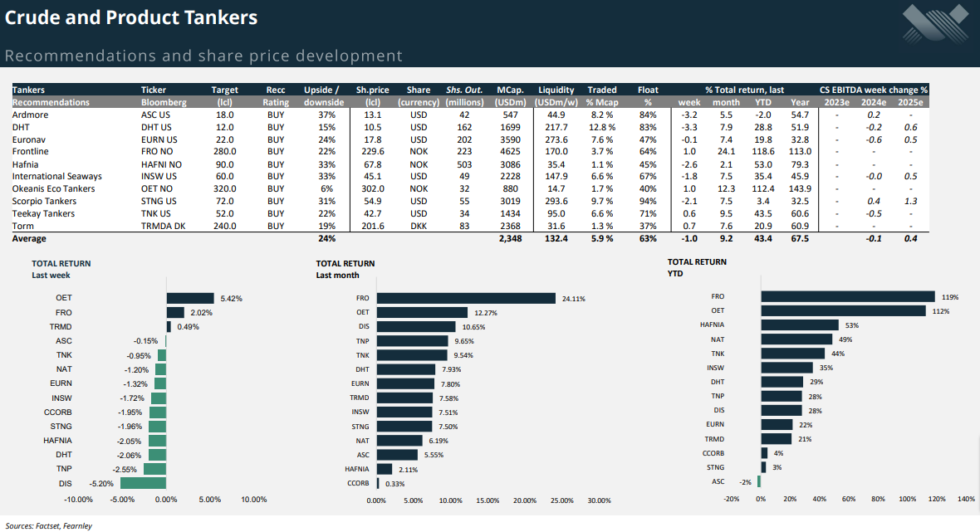The height and width of the screenshot is (532, 980).
Task: Click Frontline's target price 280.0
Action: tap(224, 152)
